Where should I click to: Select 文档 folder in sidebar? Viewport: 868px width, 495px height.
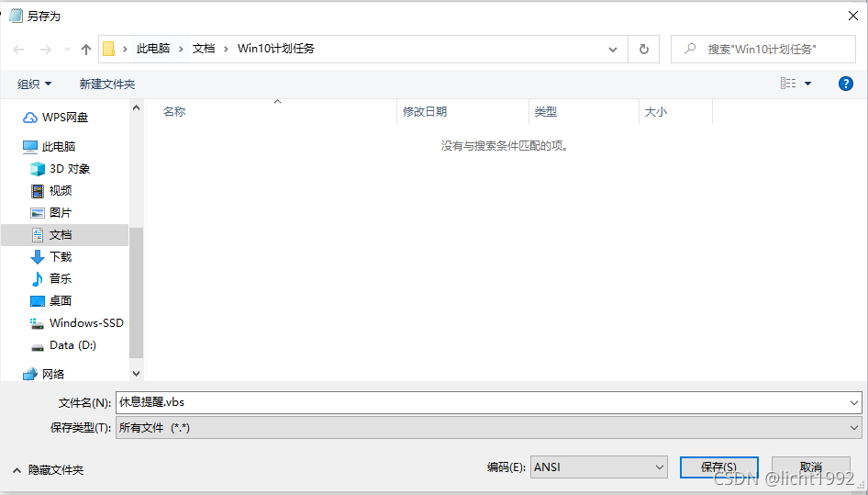[x=65, y=235]
